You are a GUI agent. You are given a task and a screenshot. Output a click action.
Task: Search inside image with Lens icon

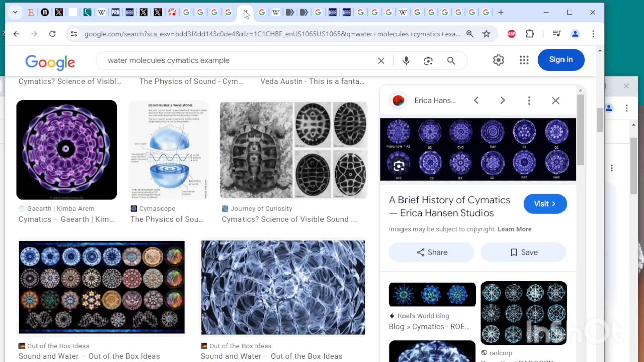(x=399, y=166)
